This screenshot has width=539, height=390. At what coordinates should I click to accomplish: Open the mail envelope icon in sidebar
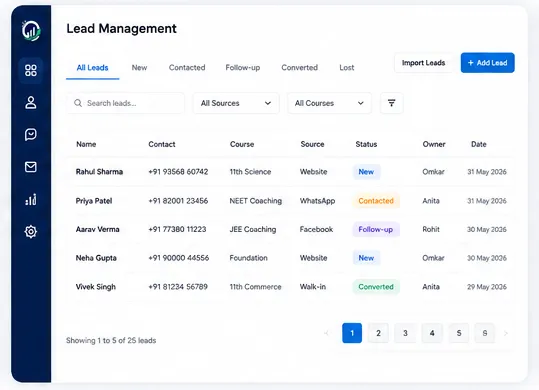31,167
